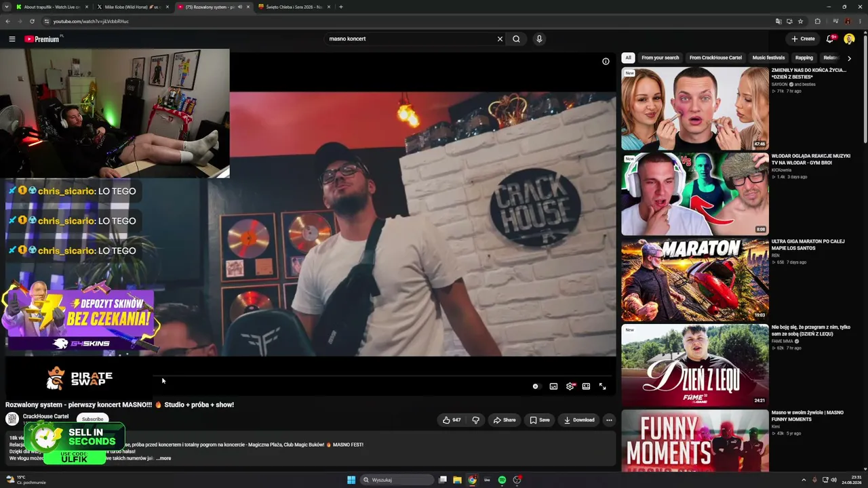The image size is (868, 488).
Task: Click the address bar URL
Action: 91,21
